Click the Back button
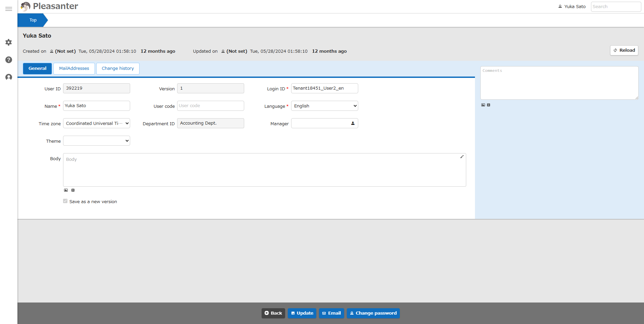The width and height of the screenshot is (644, 324). pyautogui.click(x=273, y=313)
